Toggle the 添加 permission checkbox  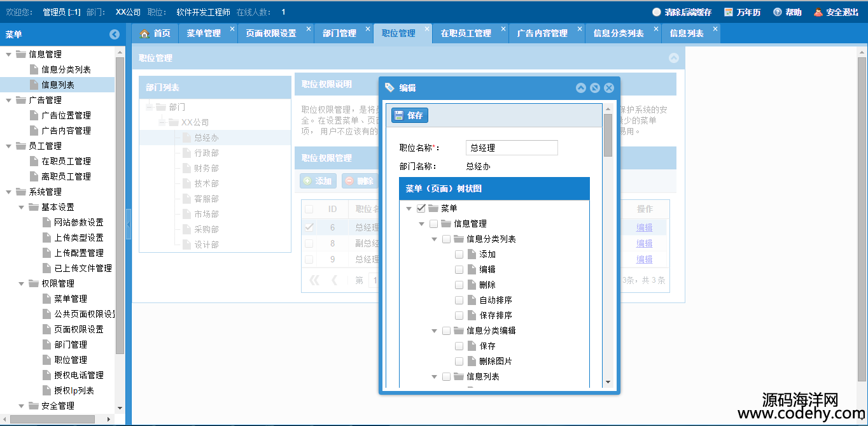459,254
